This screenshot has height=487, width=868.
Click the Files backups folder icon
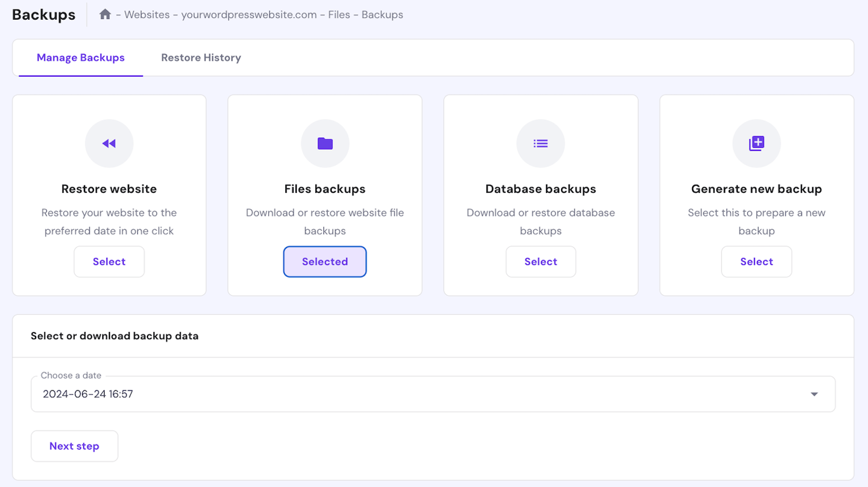pyautogui.click(x=325, y=143)
